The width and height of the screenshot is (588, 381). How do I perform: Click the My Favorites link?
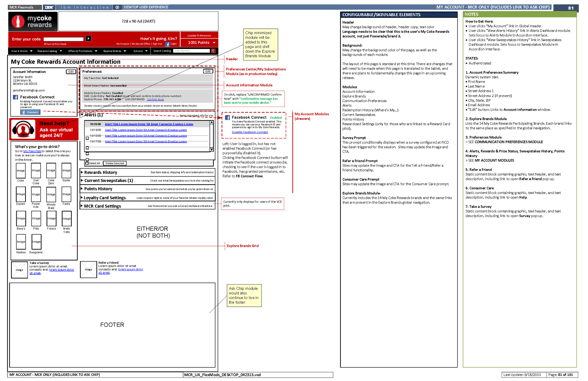pyautogui.click(x=32, y=151)
